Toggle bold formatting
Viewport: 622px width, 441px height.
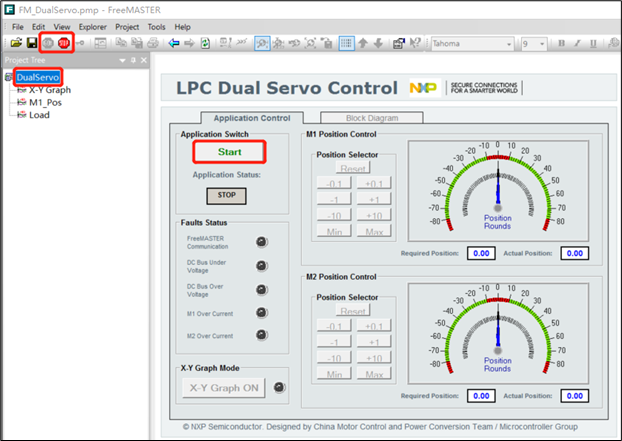pos(561,43)
